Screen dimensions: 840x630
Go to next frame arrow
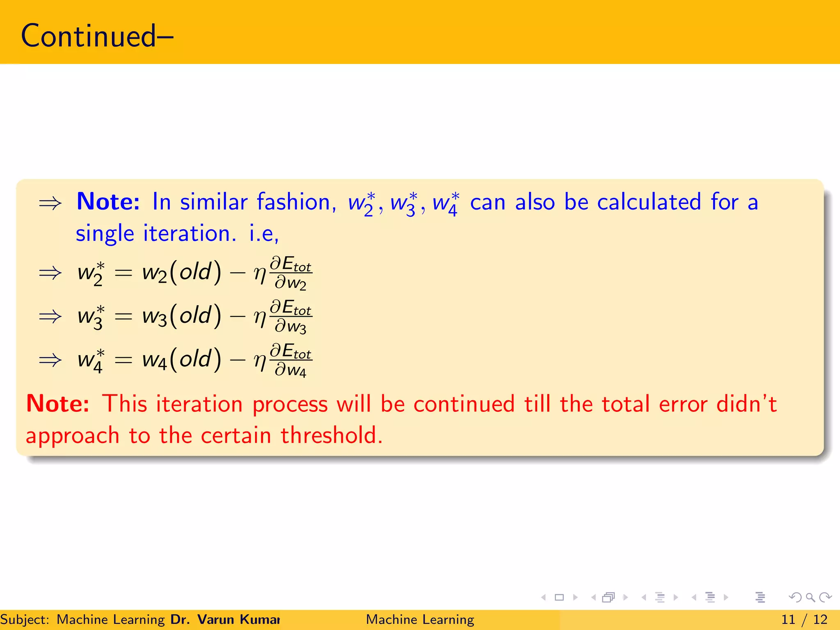click(625, 598)
